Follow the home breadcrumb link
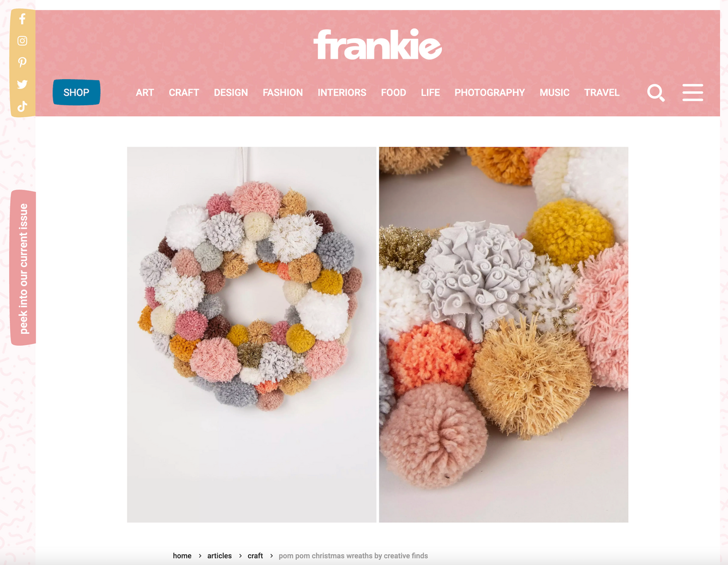Image resolution: width=728 pixels, height=565 pixels. click(x=182, y=556)
